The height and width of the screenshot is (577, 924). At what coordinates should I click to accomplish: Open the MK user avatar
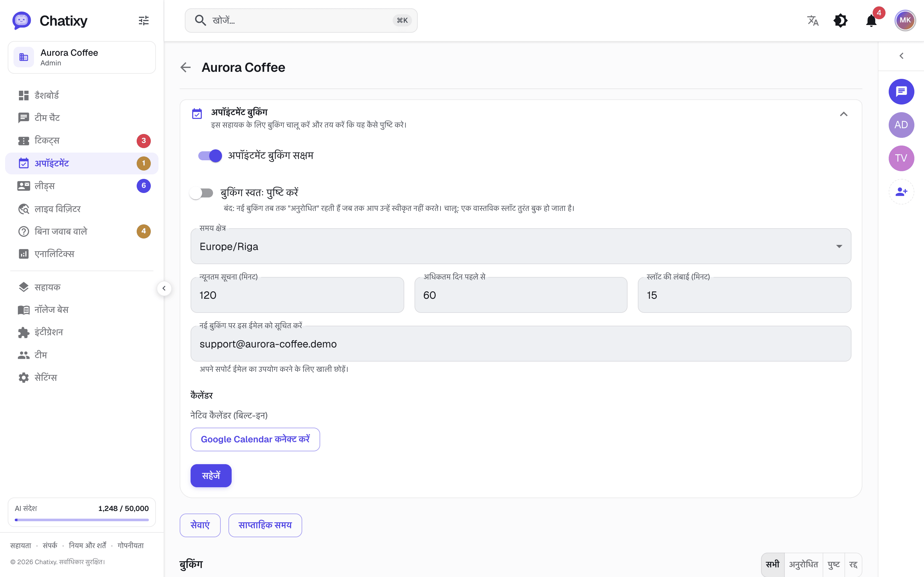point(905,21)
